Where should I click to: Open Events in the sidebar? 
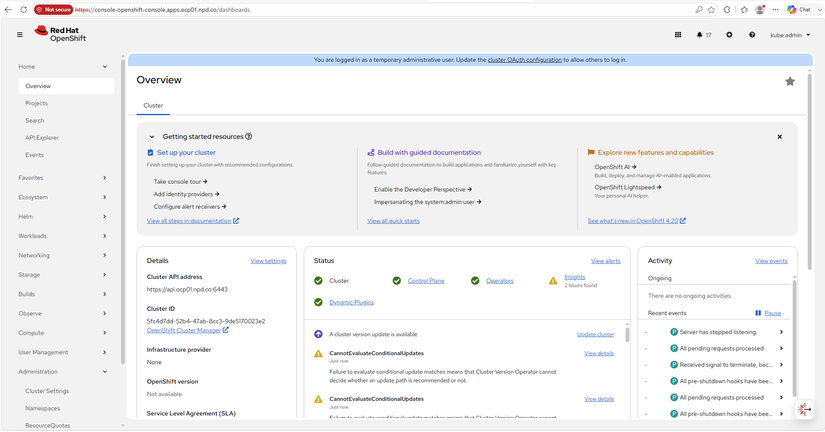34,155
